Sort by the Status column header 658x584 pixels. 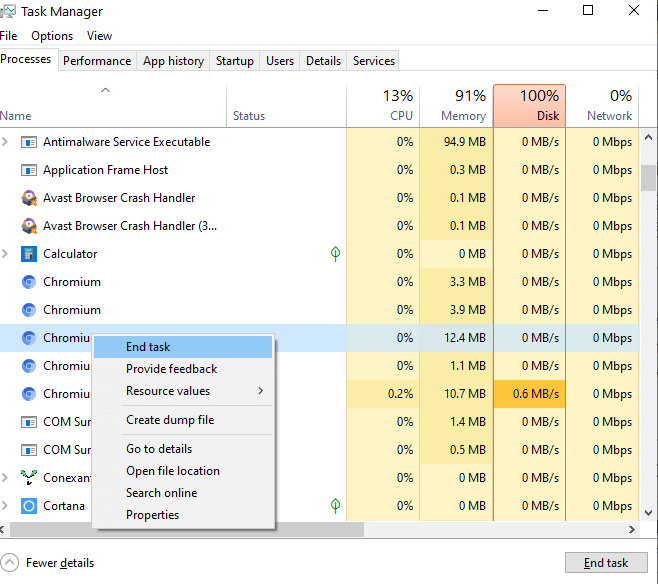tap(286, 107)
